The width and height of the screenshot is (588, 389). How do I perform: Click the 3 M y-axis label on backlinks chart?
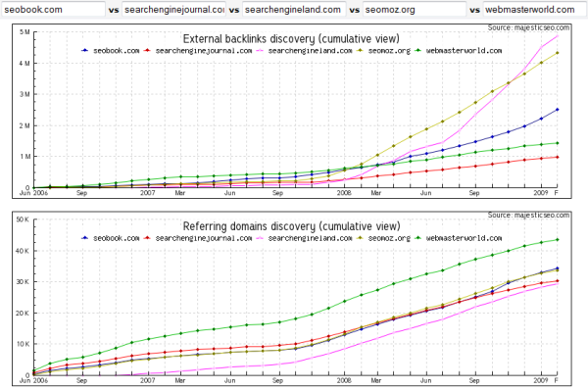click(x=24, y=94)
